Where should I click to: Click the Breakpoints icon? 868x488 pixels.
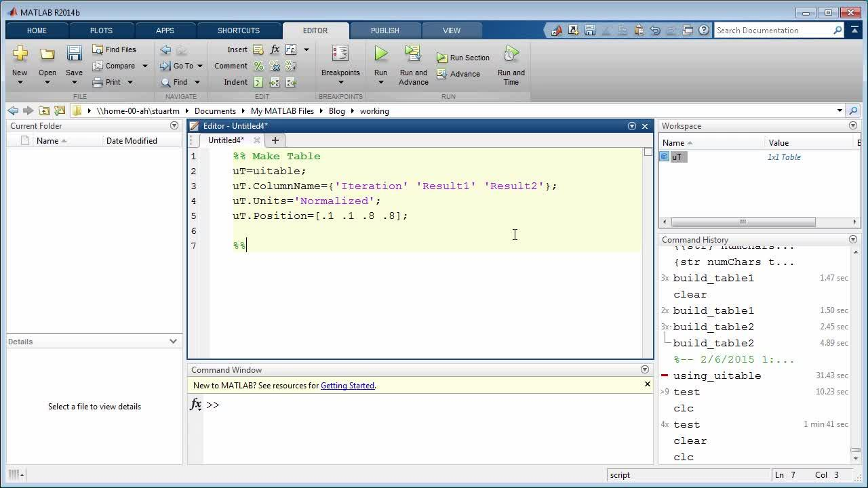coord(340,54)
